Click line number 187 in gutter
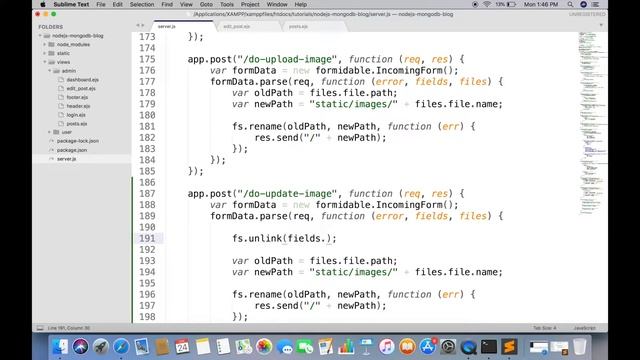Screen dimensions: 640x360 click(x=147, y=193)
